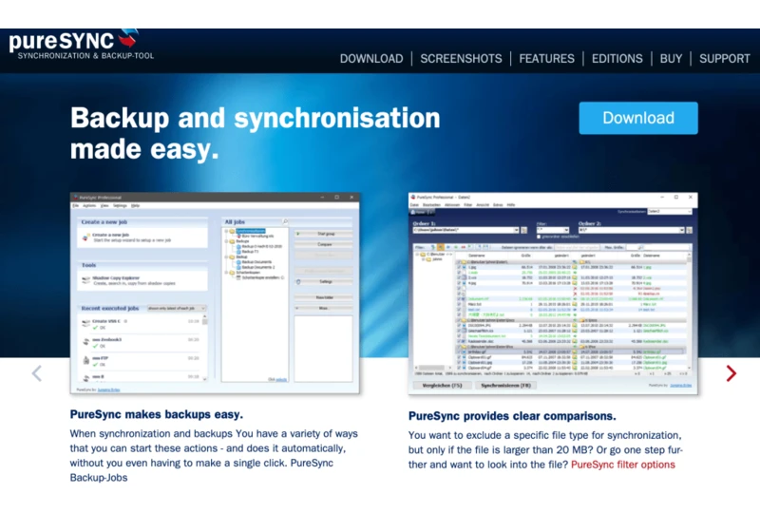Open the DOWNLOAD navigation item
The image size is (760, 532).
click(x=371, y=59)
